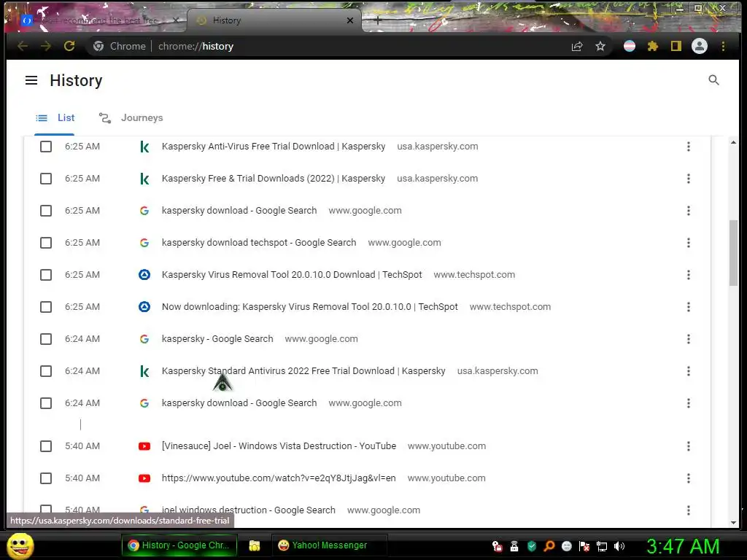Open actions menu for Kaspersky Virus Removal Tool Download entry
The height and width of the screenshot is (560, 747).
click(x=689, y=275)
